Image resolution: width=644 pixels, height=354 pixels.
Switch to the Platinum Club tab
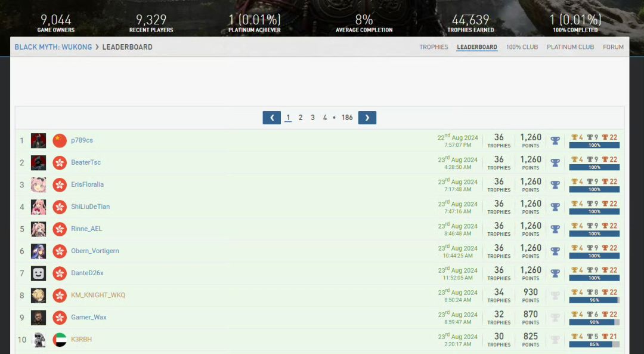tap(571, 47)
